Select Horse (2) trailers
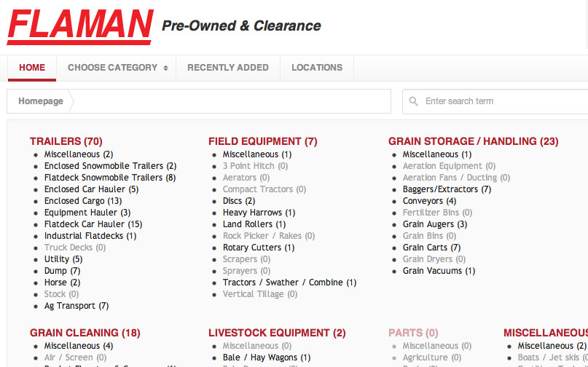This screenshot has width=588, height=367. tap(62, 283)
